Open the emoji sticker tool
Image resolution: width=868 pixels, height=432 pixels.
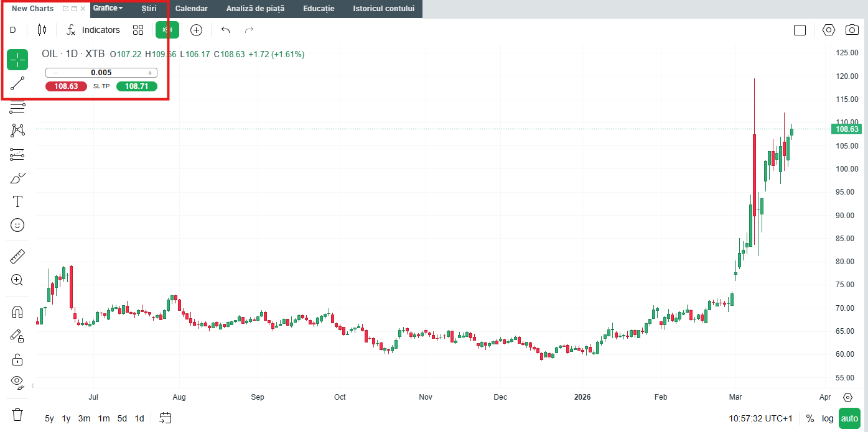(17, 225)
